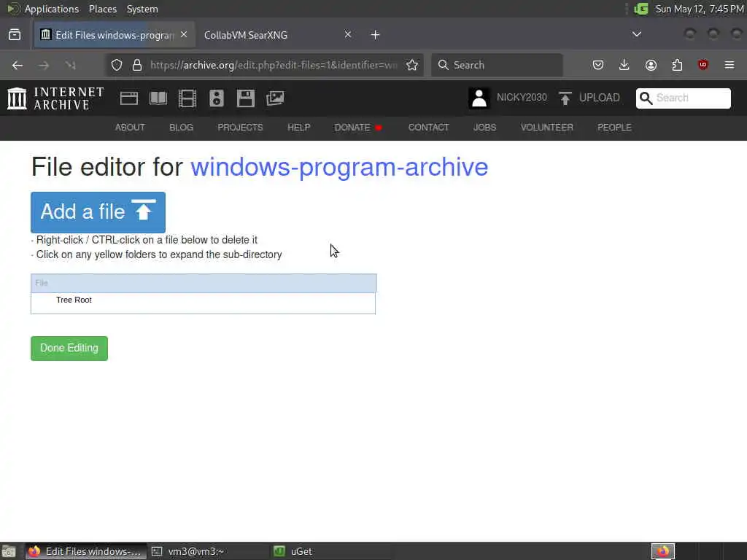This screenshot has height=560, width=747.
Task: Go to ABOUT page
Action: click(x=130, y=127)
